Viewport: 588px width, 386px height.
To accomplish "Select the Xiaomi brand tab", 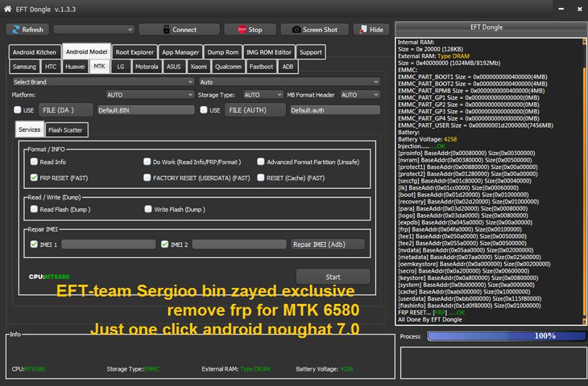I will [x=198, y=66].
